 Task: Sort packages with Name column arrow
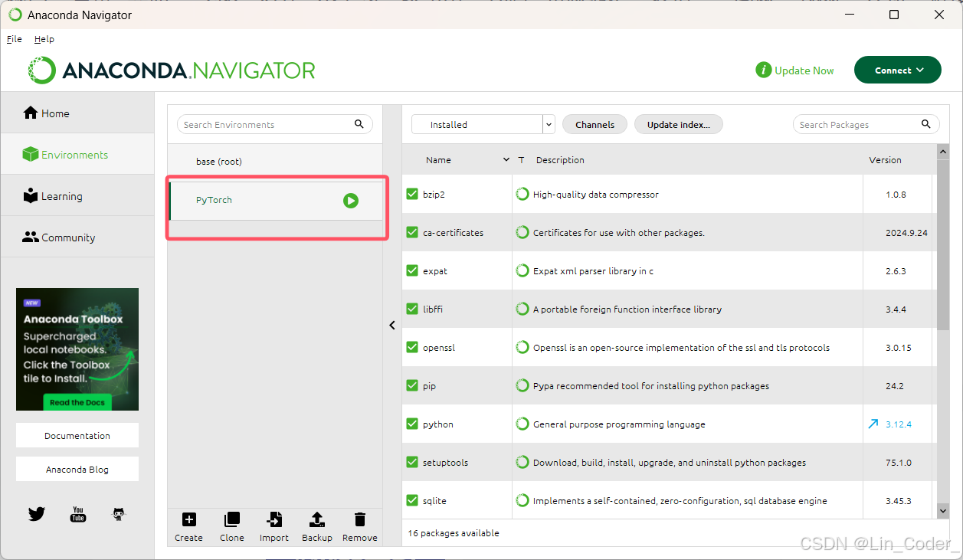point(506,159)
